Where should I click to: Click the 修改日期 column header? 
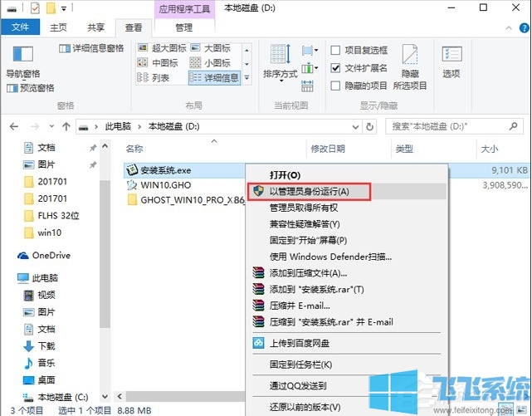pyautogui.click(x=328, y=149)
